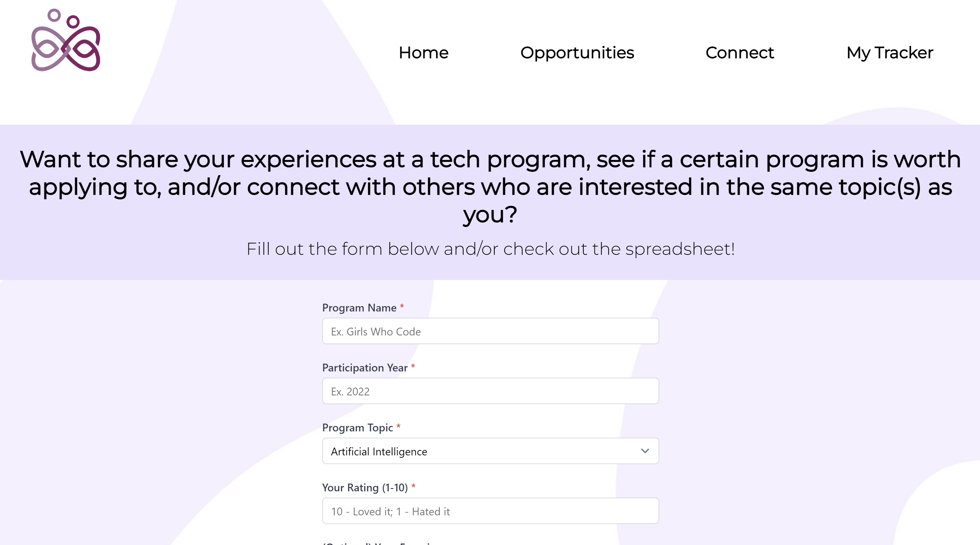Click the Program Topic label

click(x=357, y=427)
